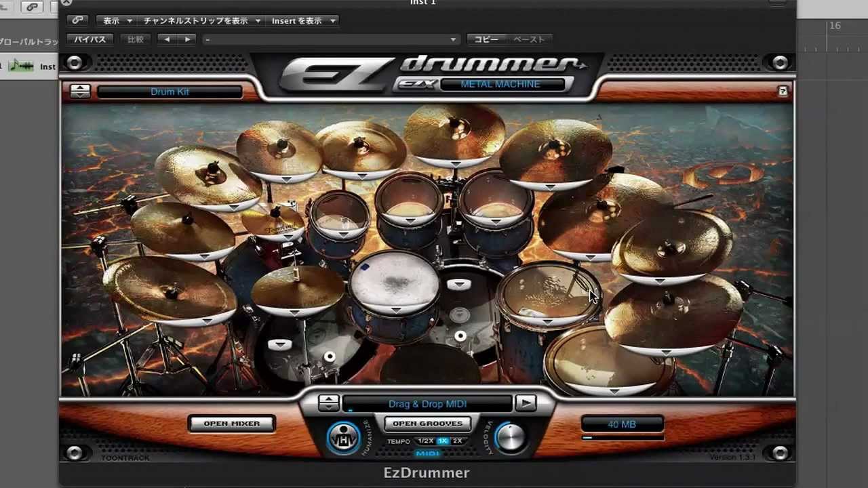Hit the right kick drum beater circle
The height and width of the screenshot is (488, 868).
pyautogui.click(x=460, y=335)
